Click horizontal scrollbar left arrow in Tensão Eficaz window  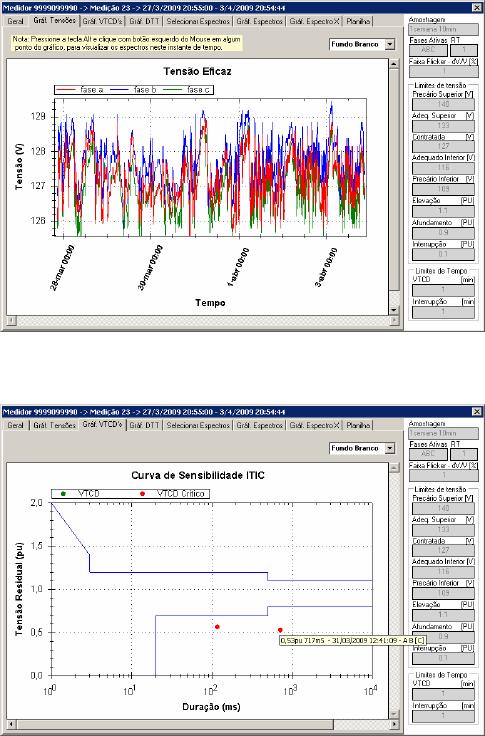[11, 321]
